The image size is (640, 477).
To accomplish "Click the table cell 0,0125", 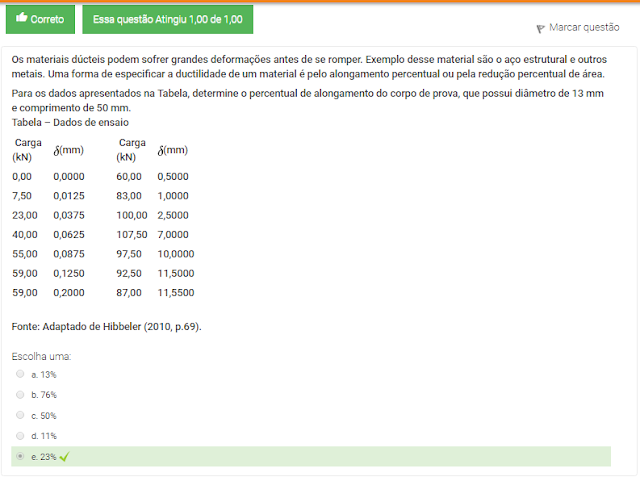I will coord(69,196).
